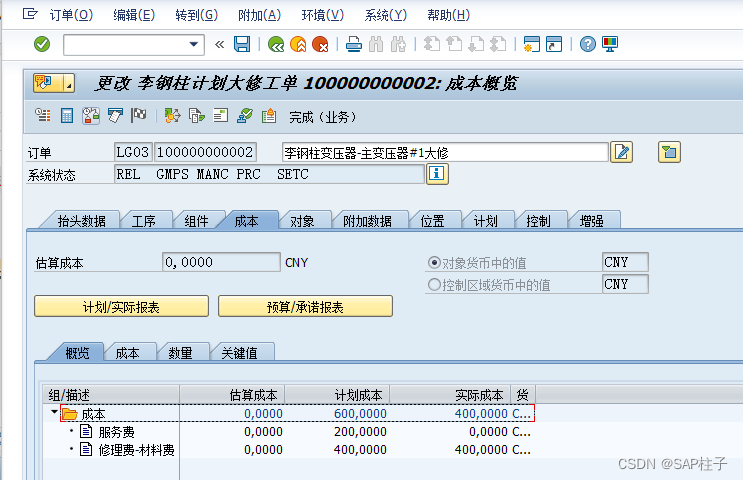Open the 转到(G) menu
The height and width of the screenshot is (480, 743).
tap(197, 15)
